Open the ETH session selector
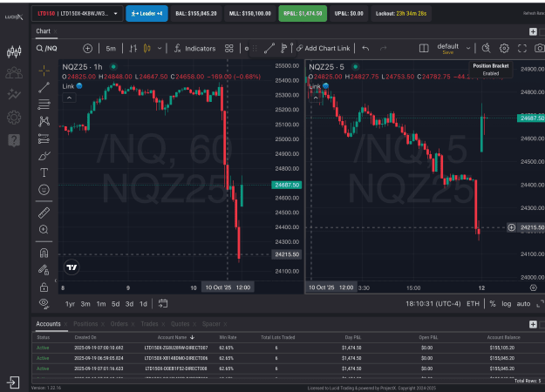The width and height of the screenshot is (545, 392). (473, 304)
